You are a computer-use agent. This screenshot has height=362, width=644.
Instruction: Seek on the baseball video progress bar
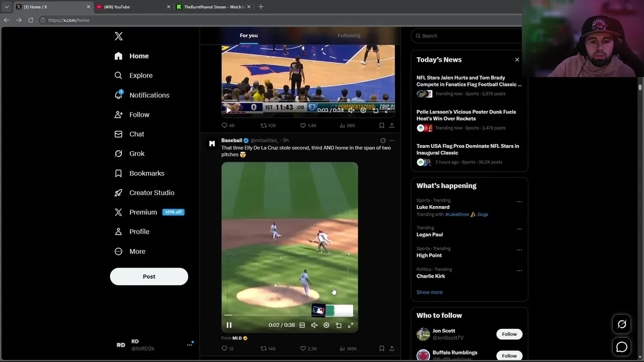pos(289,315)
